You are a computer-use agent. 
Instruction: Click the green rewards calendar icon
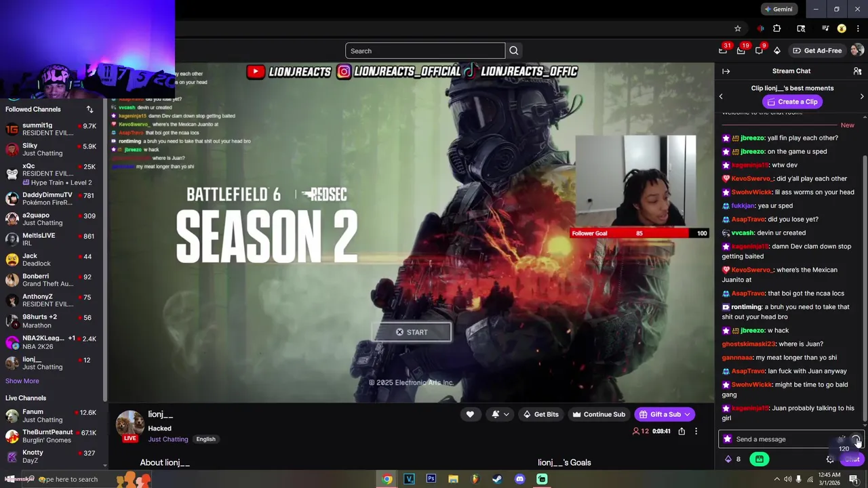(x=759, y=459)
